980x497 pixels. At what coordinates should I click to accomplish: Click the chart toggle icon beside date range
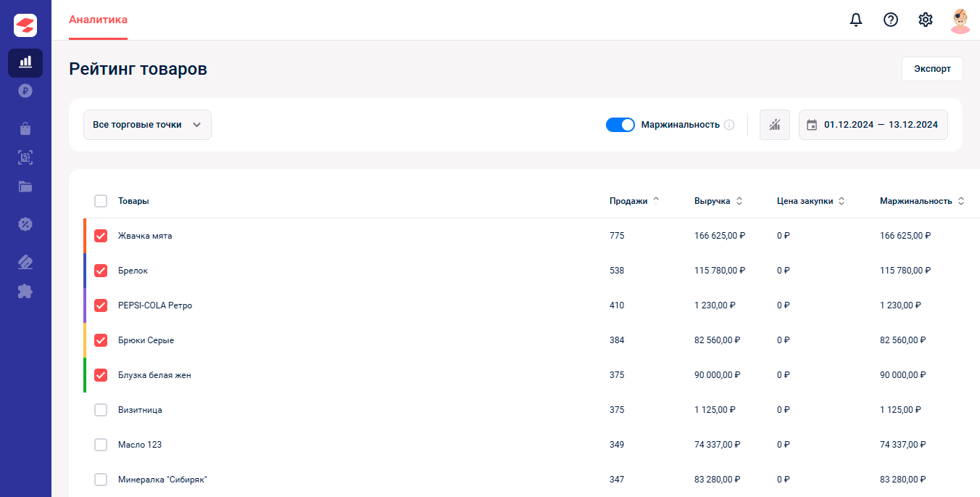(775, 125)
